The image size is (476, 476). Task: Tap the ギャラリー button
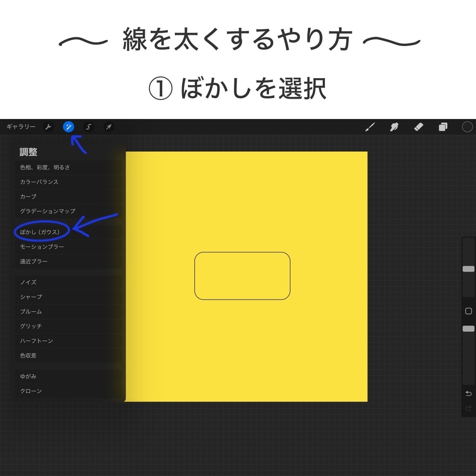[x=20, y=126]
